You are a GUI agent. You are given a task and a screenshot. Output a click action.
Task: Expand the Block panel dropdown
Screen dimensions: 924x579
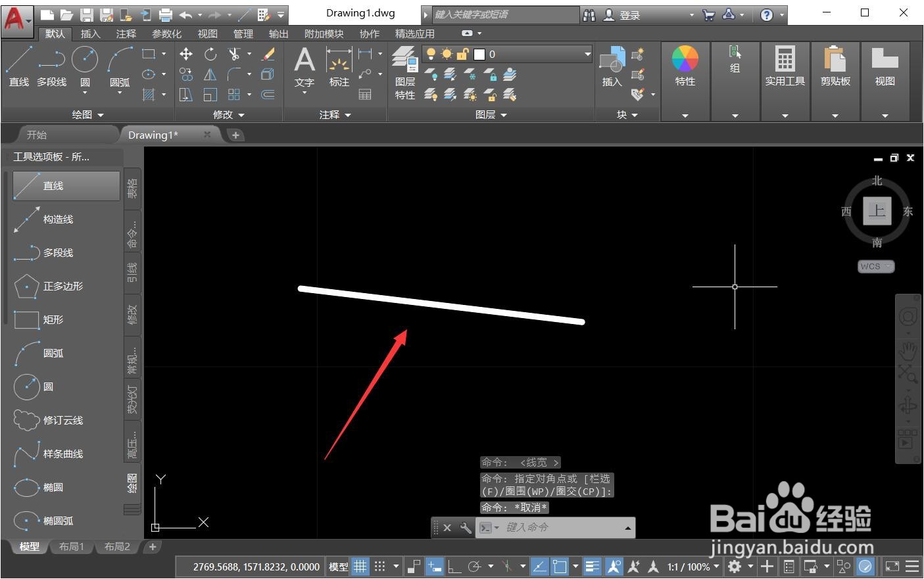(x=627, y=114)
